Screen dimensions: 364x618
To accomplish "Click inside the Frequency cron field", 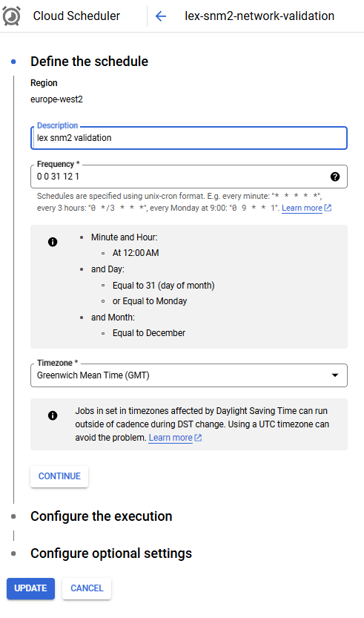I will pyautogui.click(x=189, y=177).
